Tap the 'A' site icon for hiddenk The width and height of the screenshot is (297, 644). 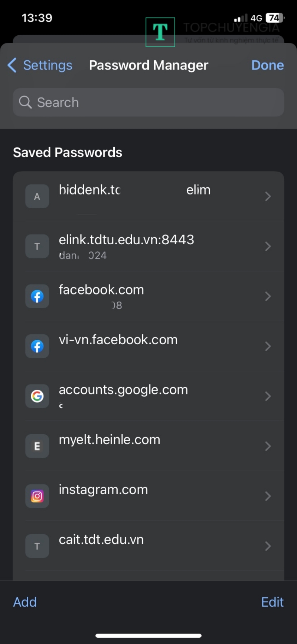(37, 196)
